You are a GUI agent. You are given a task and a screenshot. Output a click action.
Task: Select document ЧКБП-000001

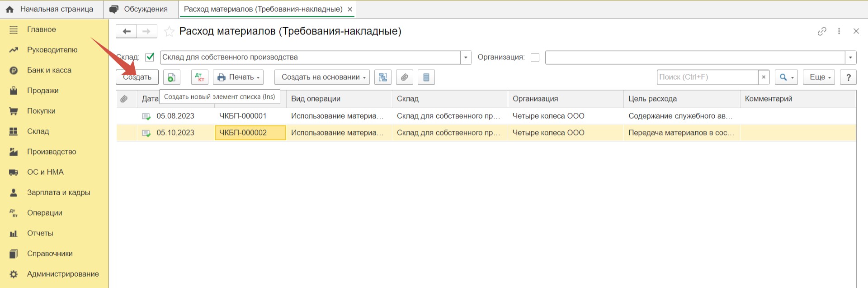(x=243, y=116)
